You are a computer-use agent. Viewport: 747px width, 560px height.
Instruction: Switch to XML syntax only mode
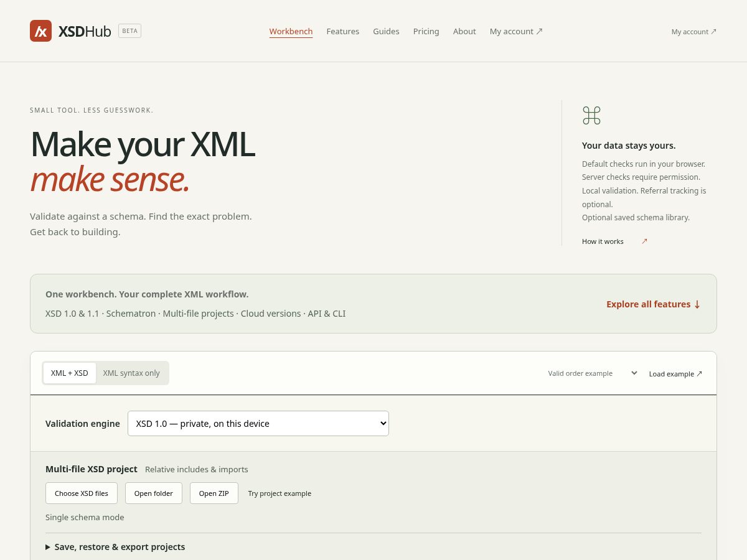[x=131, y=373]
